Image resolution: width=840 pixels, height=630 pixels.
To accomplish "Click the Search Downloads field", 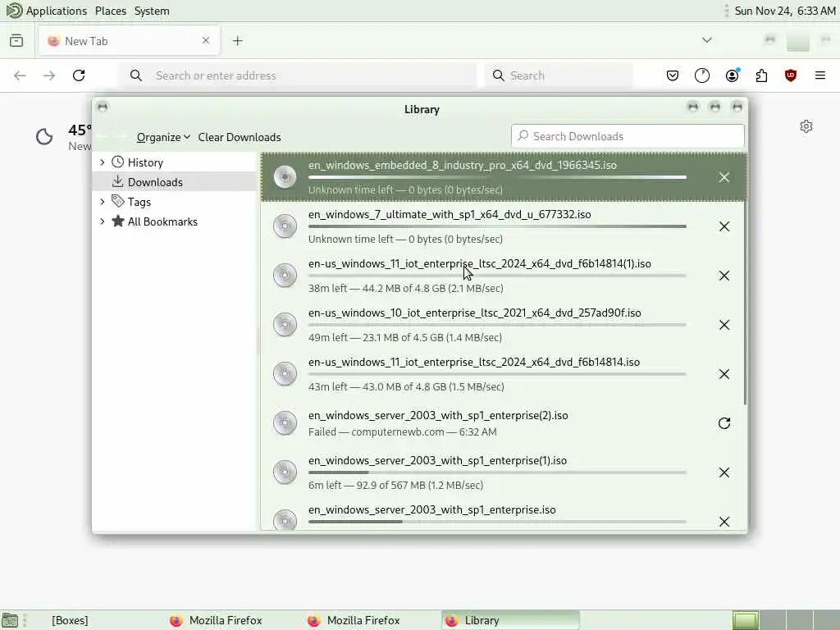I will coord(628,136).
